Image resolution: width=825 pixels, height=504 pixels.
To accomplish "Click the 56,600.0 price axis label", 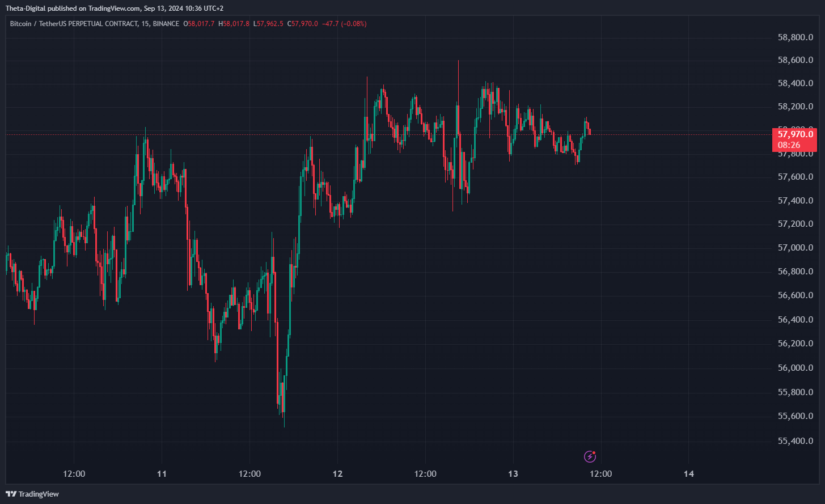I will coord(795,295).
